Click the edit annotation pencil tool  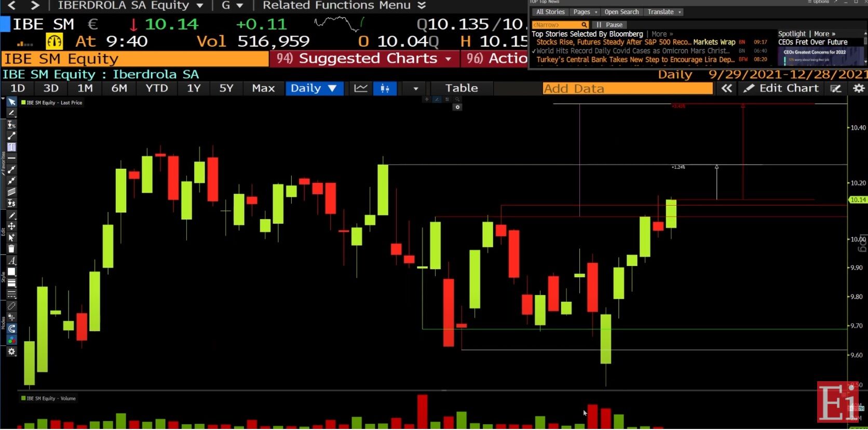(11, 215)
